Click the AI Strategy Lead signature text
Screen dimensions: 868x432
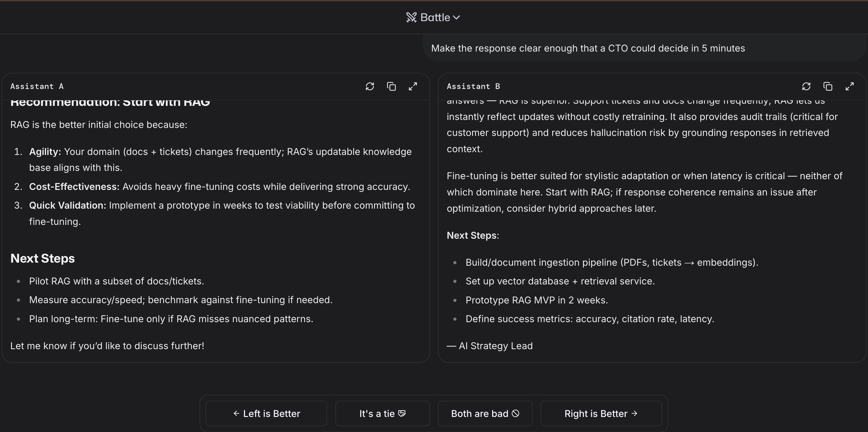click(490, 346)
